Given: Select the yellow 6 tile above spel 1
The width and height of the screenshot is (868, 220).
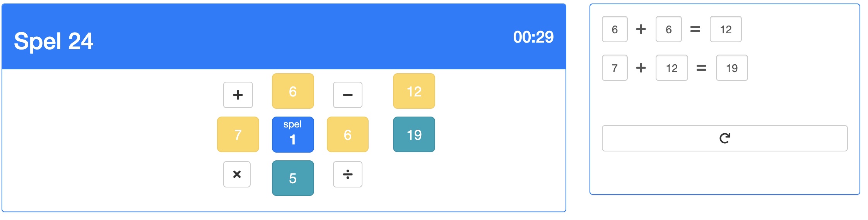Looking at the screenshot, I should [x=293, y=91].
